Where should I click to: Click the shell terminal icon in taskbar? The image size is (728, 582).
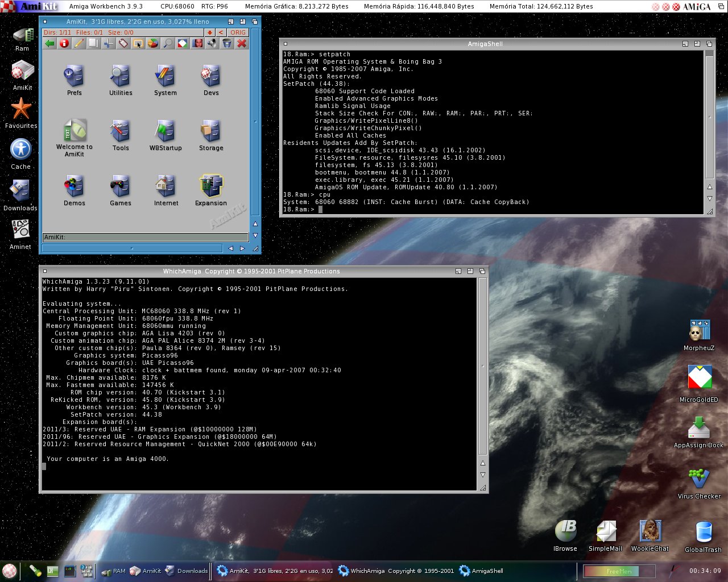70,571
